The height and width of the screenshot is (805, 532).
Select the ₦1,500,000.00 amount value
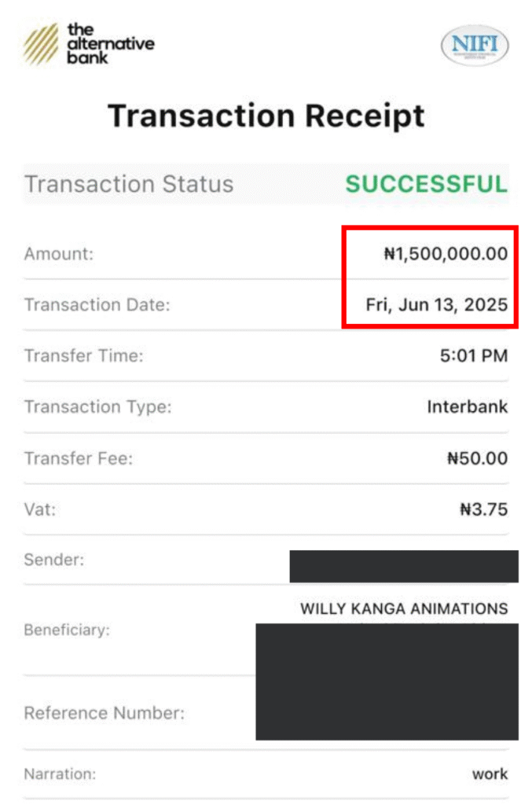[x=446, y=254]
